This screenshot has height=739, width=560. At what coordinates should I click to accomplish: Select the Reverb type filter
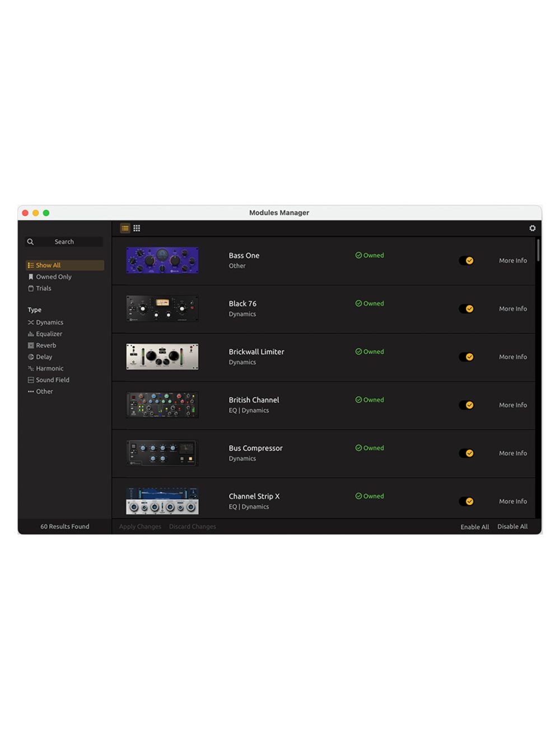(x=45, y=345)
